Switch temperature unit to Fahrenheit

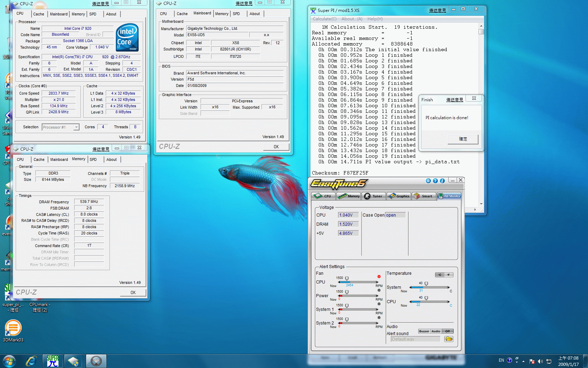(448, 275)
